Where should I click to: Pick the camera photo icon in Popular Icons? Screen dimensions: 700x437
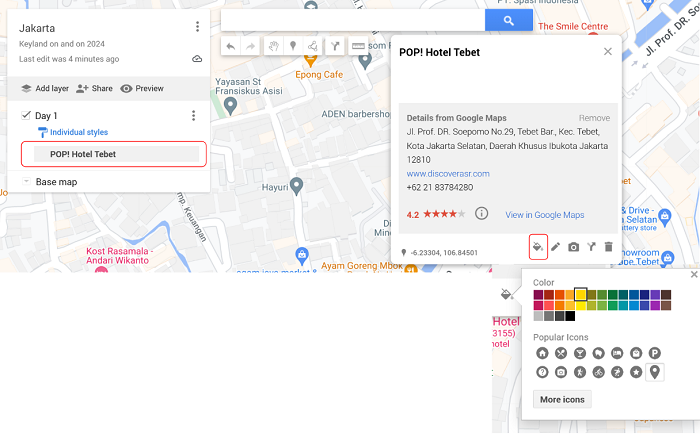561,372
